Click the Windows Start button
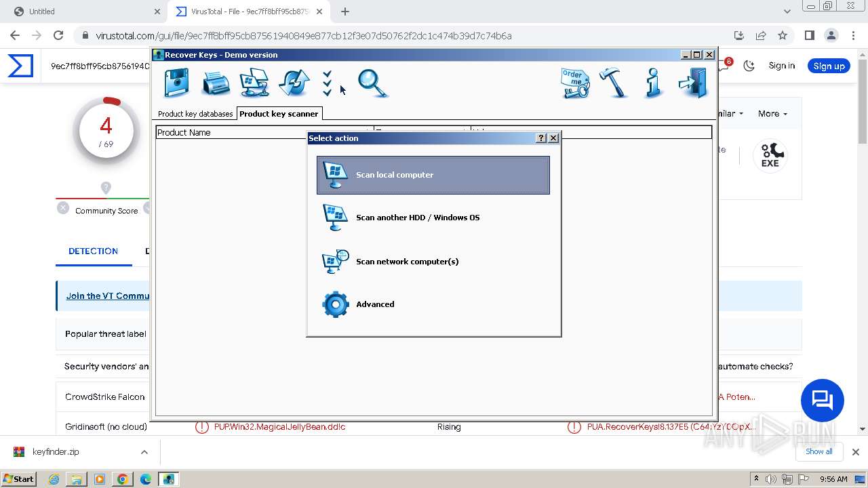Screen dimensions: 868x488 [18, 479]
